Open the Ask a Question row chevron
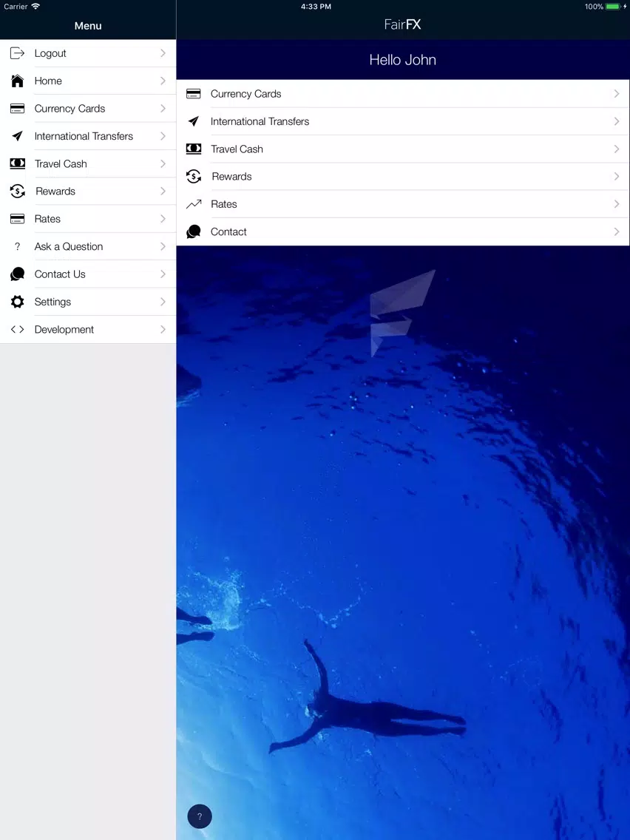 point(163,246)
